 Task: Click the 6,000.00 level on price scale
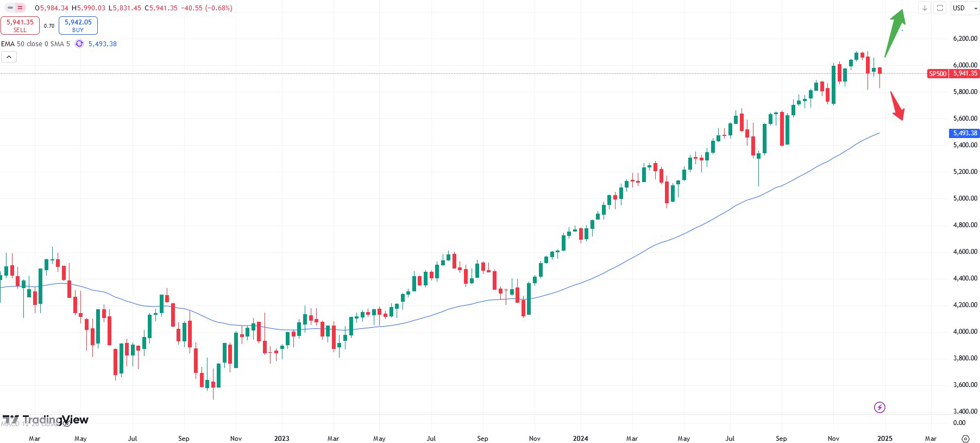tap(965, 65)
